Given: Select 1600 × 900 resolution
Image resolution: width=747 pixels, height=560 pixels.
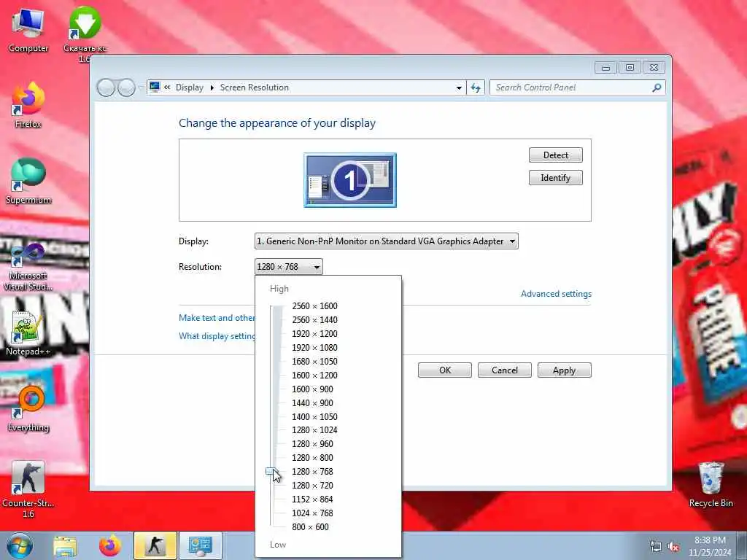Looking at the screenshot, I should click(x=312, y=389).
